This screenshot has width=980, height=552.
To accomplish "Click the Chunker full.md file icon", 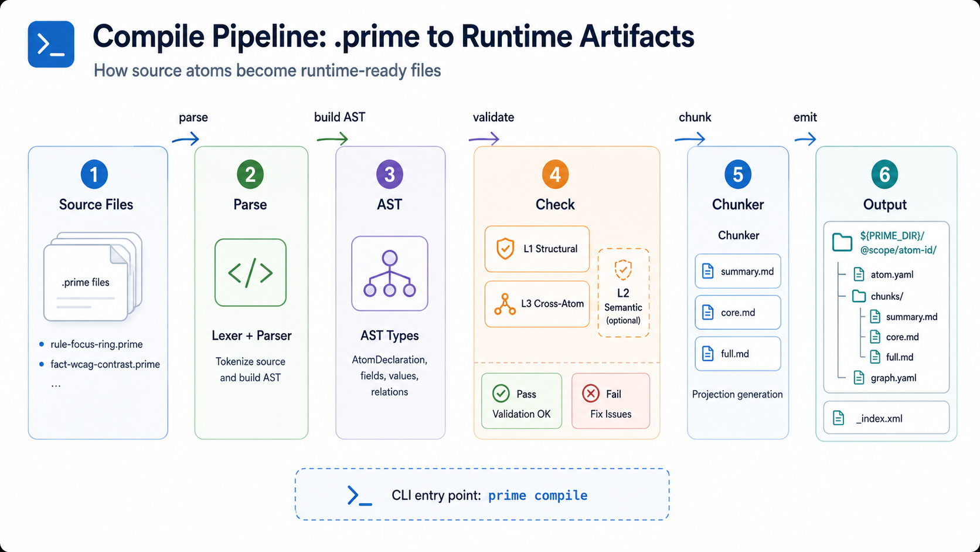I will pos(708,354).
